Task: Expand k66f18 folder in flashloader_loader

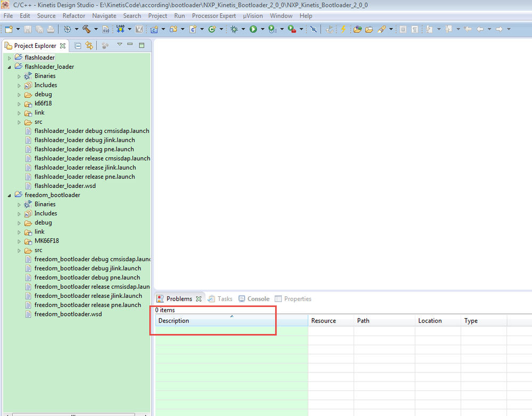Action: click(19, 104)
